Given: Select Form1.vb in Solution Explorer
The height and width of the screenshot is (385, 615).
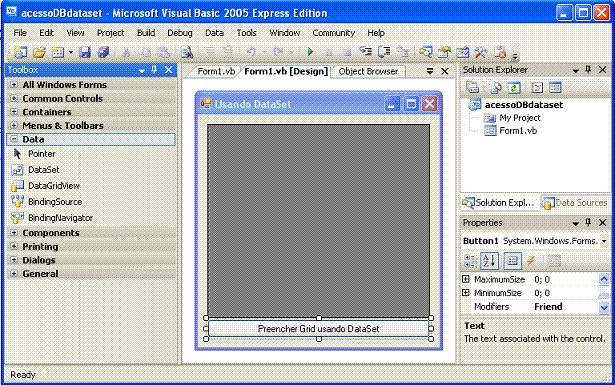Looking at the screenshot, I should click(518, 131).
